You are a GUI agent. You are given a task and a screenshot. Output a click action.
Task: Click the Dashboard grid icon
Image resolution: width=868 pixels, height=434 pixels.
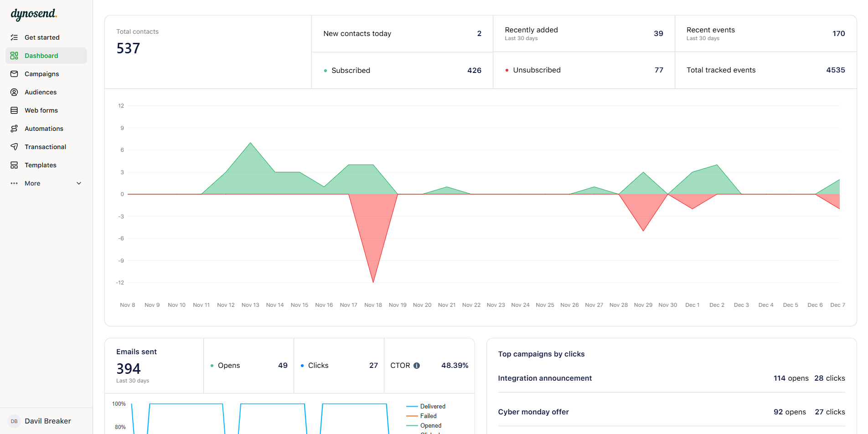[15, 55]
